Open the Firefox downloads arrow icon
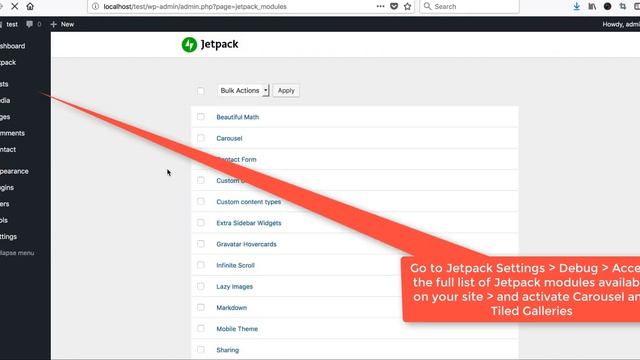 coord(576,6)
